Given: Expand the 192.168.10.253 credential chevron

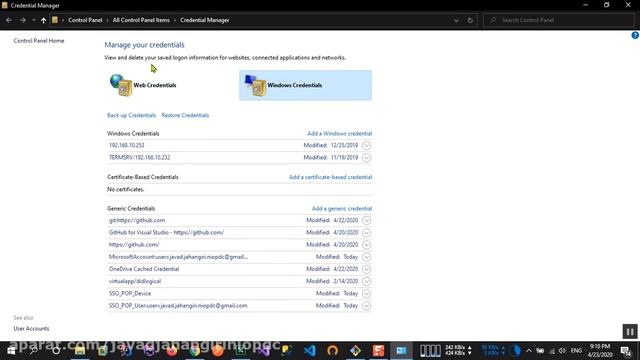Looking at the screenshot, I should (x=367, y=145).
